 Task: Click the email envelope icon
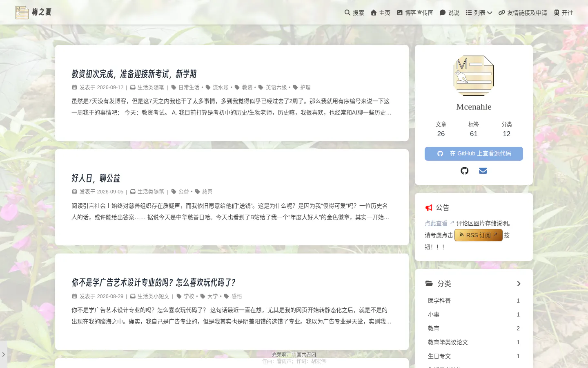(x=483, y=171)
